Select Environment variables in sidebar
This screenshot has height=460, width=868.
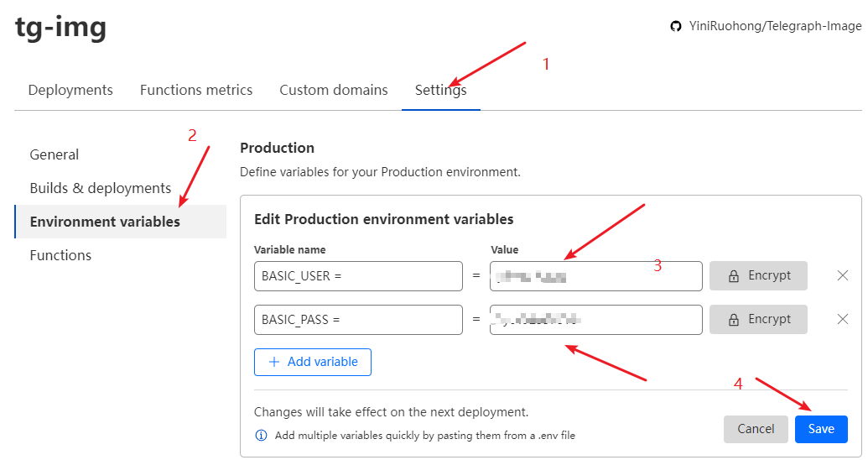(105, 222)
